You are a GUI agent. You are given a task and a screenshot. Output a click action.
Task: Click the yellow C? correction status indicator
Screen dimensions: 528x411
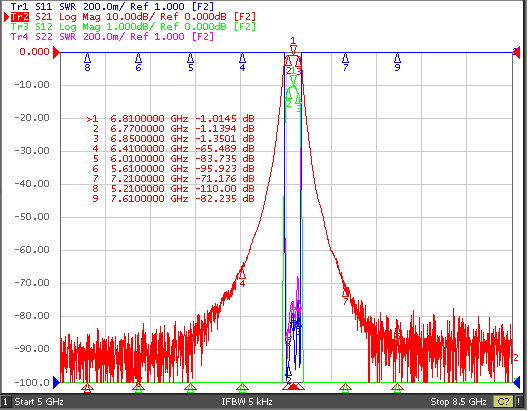coord(503,402)
